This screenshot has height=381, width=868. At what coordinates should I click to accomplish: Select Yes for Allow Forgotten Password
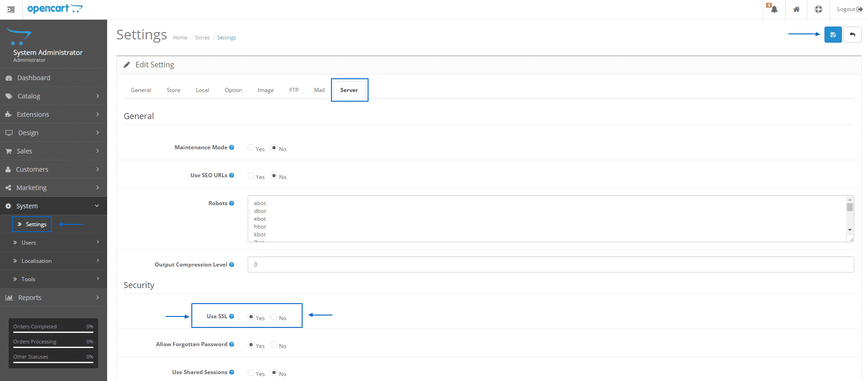pos(251,345)
